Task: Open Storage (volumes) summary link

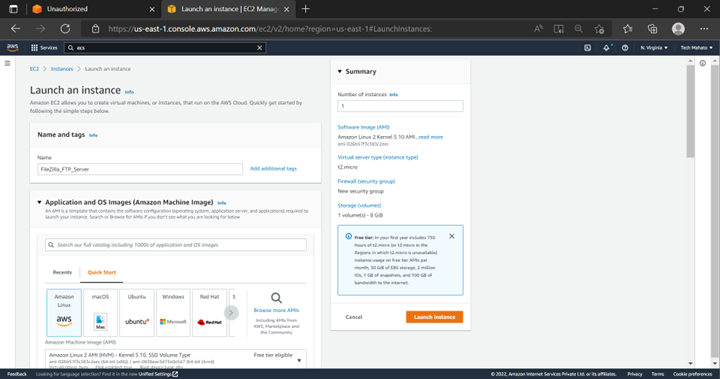Action: coord(360,205)
